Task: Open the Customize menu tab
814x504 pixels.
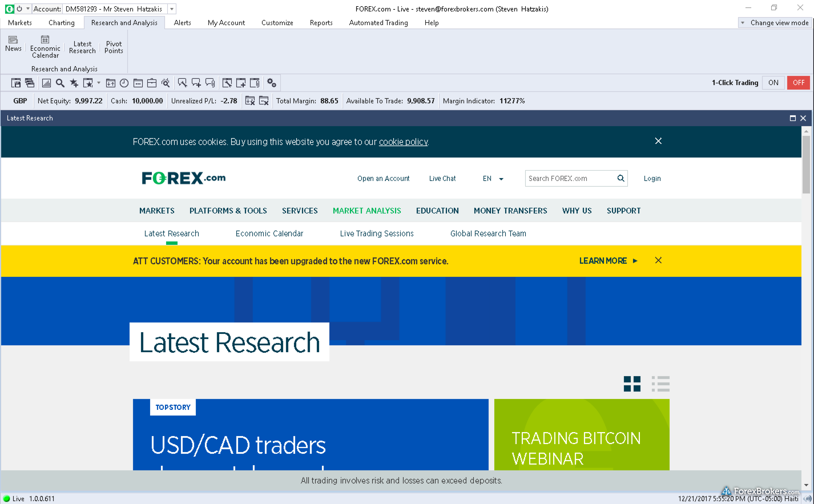Action: tap(277, 23)
